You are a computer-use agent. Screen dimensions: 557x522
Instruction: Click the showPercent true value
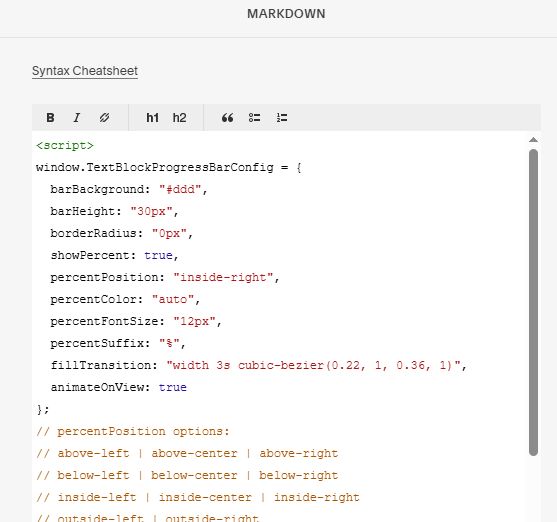pyautogui.click(x=158, y=255)
